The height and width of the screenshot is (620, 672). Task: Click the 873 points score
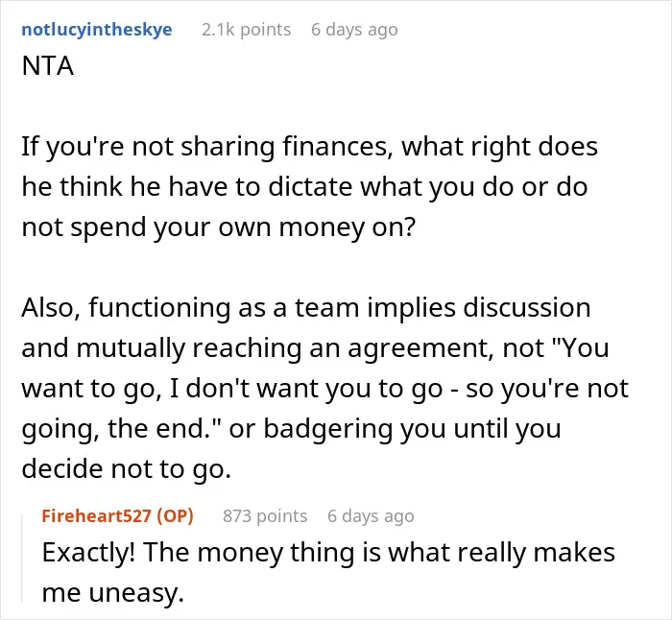click(265, 516)
